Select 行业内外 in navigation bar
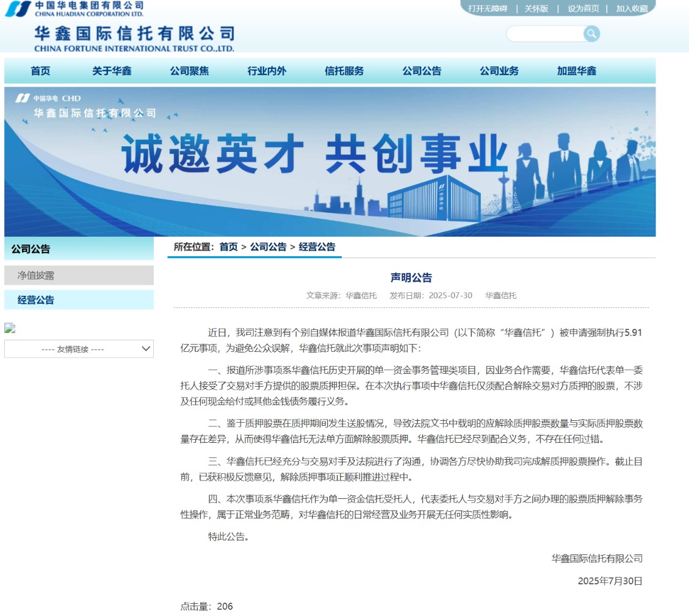The height and width of the screenshot is (616, 689). point(267,71)
